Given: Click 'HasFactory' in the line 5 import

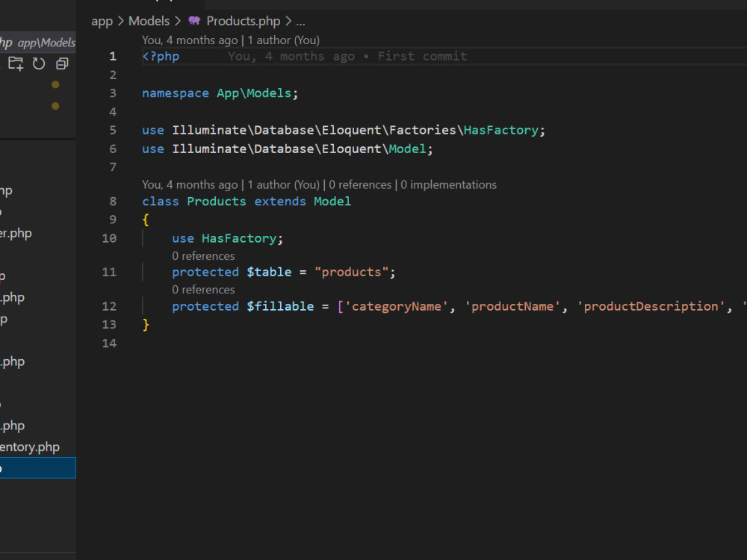Looking at the screenshot, I should [x=501, y=130].
